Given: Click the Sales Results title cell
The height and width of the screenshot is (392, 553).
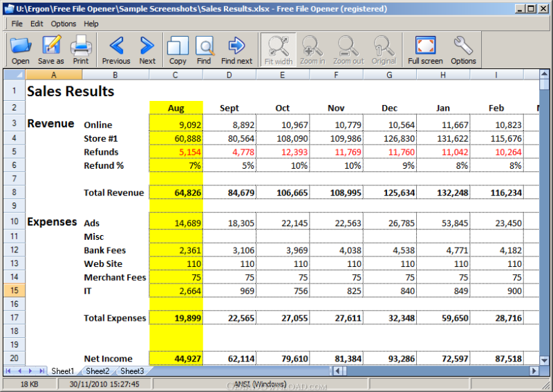Looking at the screenshot, I should pyautogui.click(x=71, y=91).
